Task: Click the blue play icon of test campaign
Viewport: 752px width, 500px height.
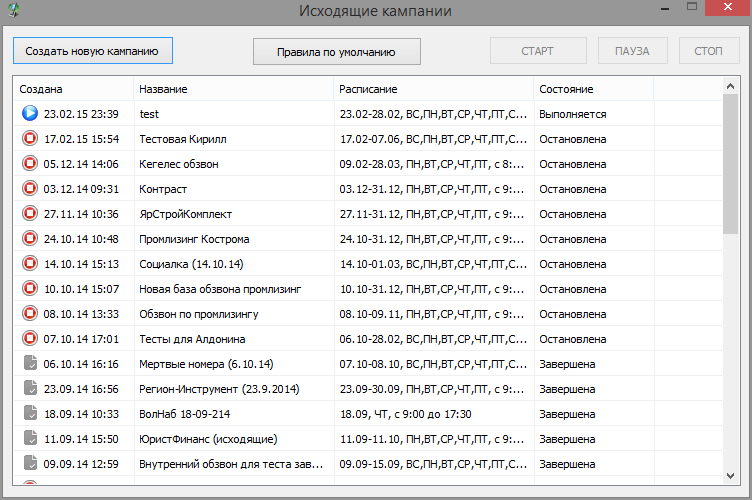Action: coord(30,113)
